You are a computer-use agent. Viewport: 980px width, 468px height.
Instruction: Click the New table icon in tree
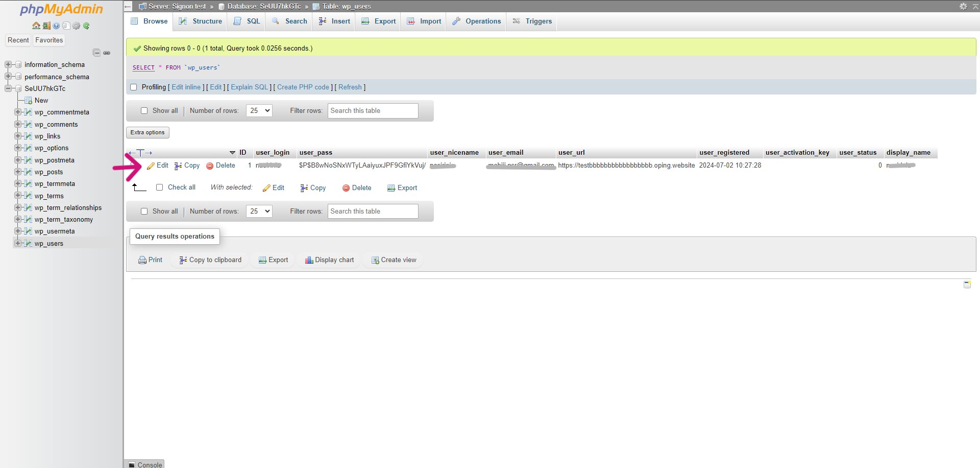[x=29, y=101]
